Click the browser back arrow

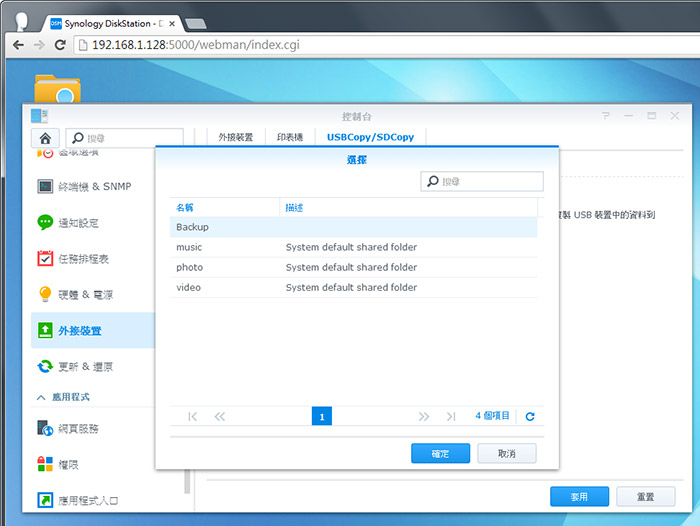18,45
